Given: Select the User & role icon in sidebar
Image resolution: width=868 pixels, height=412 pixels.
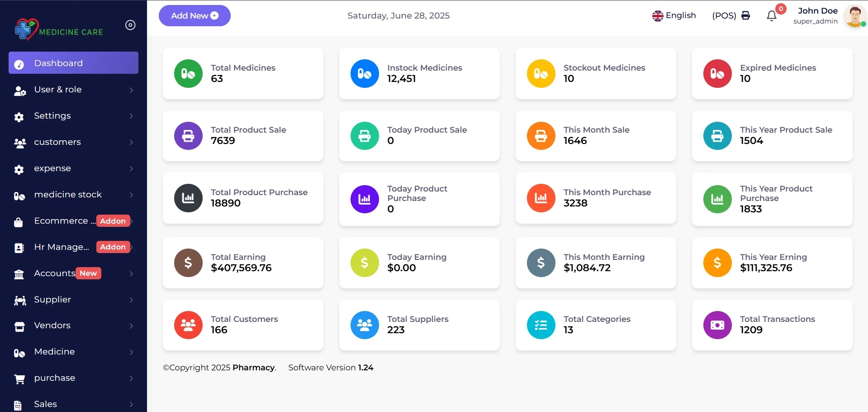Looking at the screenshot, I should click(19, 91).
